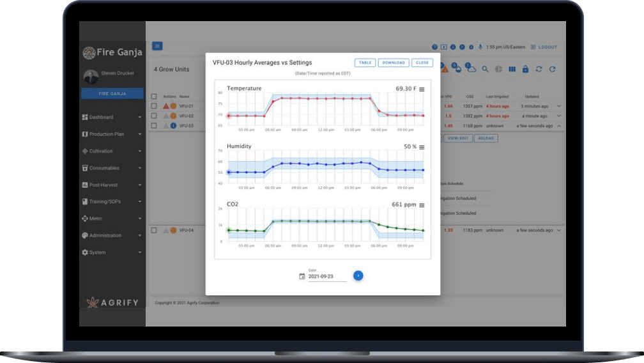Click the microphone icon in header
644x363 pixels.
click(x=480, y=47)
